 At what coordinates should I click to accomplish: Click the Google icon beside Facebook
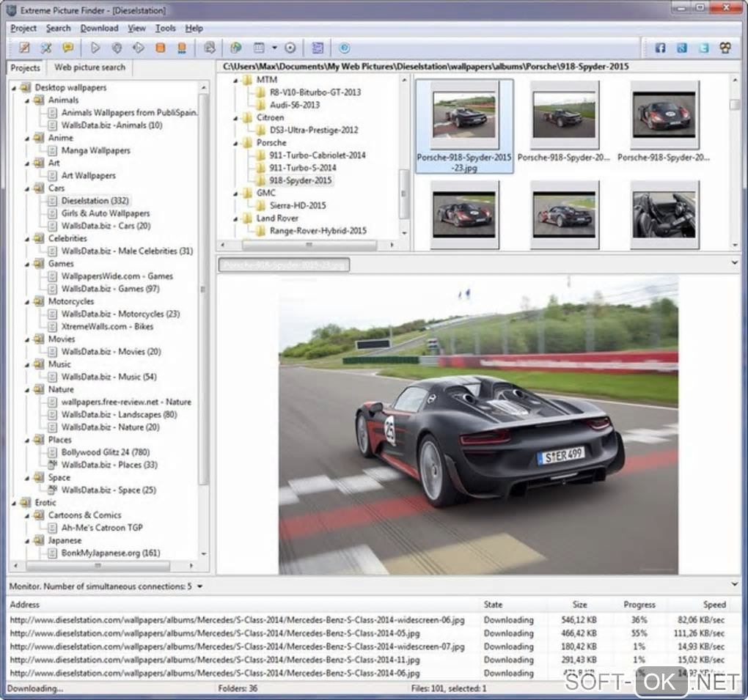point(682,48)
